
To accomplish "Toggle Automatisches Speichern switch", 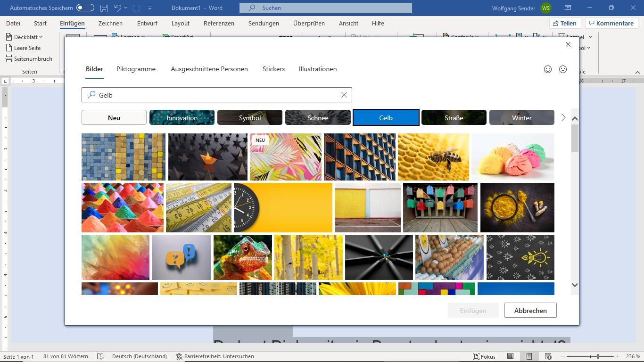I will click(x=85, y=8).
